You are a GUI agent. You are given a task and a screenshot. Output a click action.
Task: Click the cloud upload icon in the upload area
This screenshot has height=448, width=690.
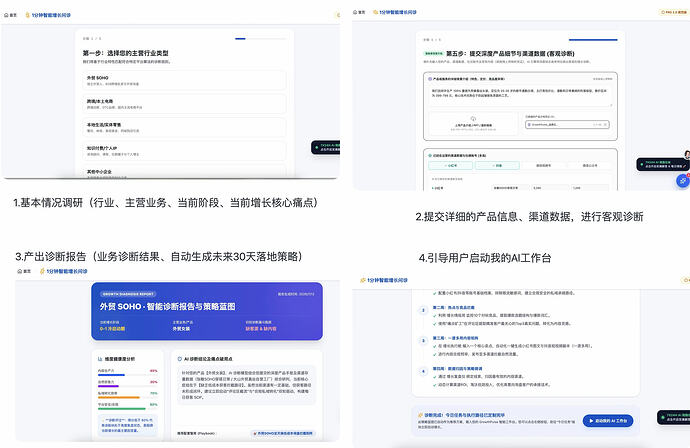tap(473, 119)
